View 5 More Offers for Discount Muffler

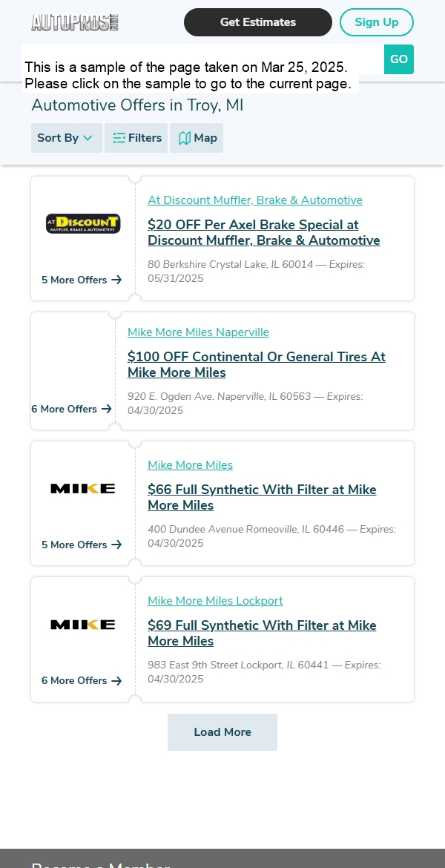tap(82, 280)
